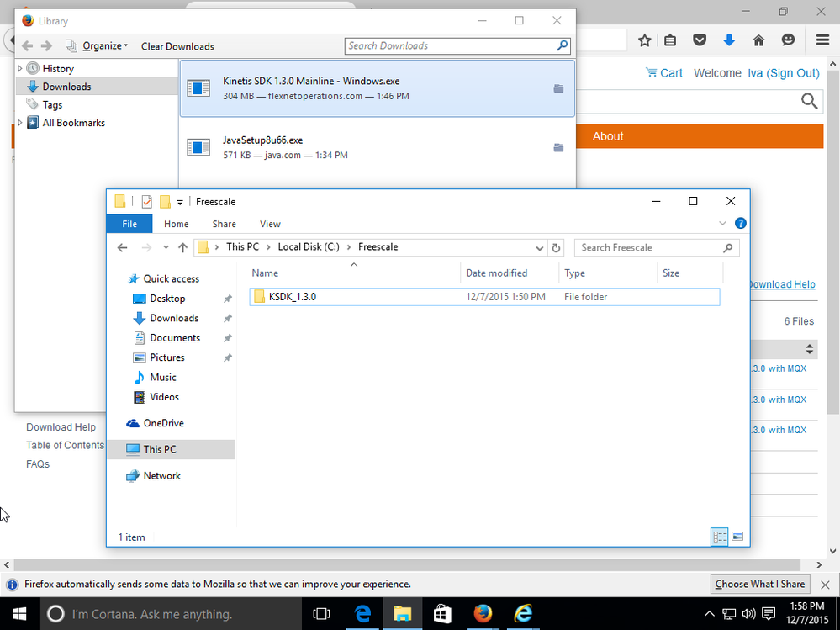Click Firefox icon in taskbar
The image size is (840, 630).
coord(483,614)
